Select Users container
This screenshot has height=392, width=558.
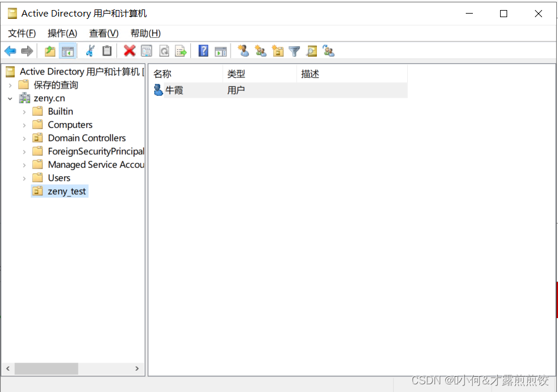(x=59, y=177)
